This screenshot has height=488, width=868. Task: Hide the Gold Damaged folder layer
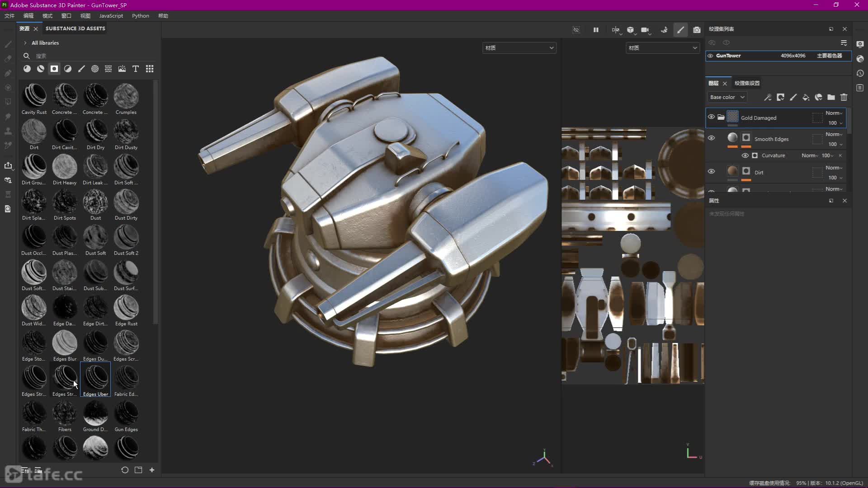pos(711,117)
